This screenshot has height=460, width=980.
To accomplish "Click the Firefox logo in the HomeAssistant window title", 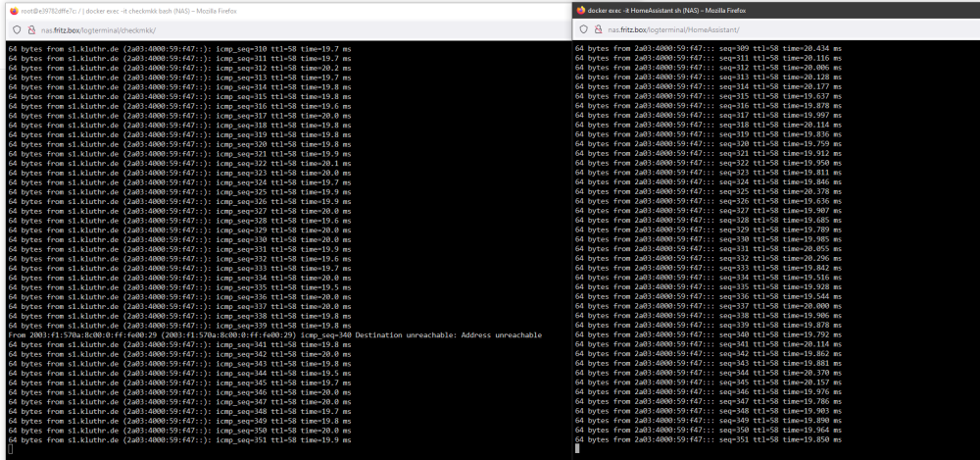I will pyautogui.click(x=581, y=11).
